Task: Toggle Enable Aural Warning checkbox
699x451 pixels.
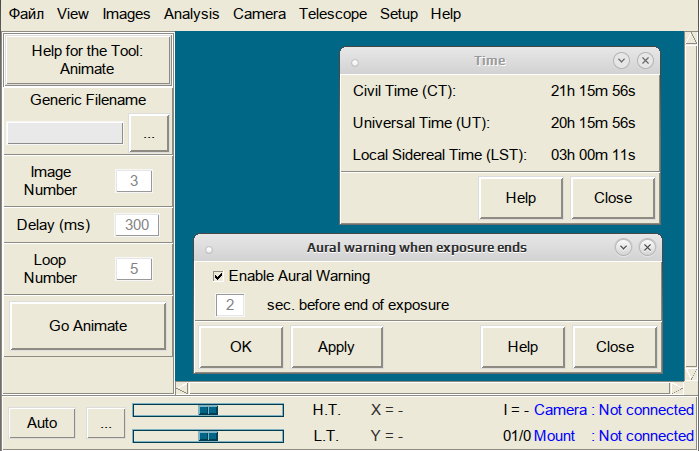Action: 218,276
